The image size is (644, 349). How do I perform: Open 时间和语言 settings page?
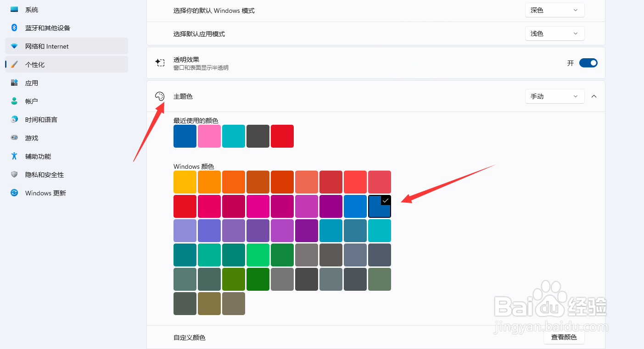pos(67,120)
